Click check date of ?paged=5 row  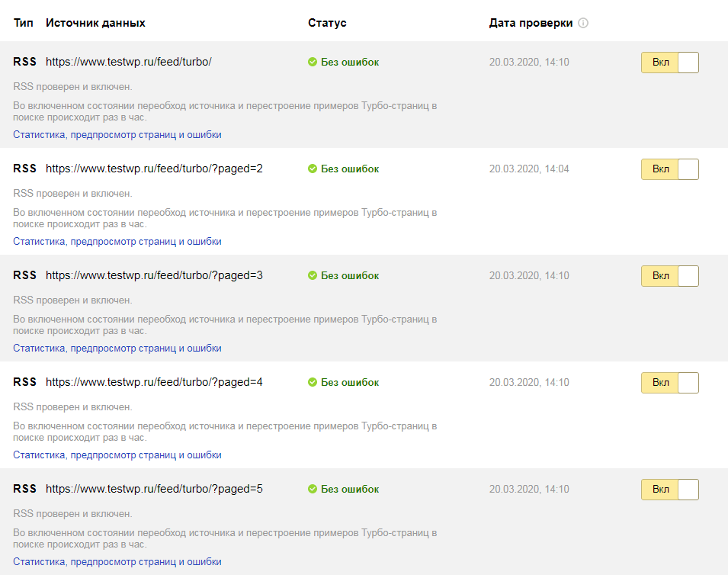(529, 489)
